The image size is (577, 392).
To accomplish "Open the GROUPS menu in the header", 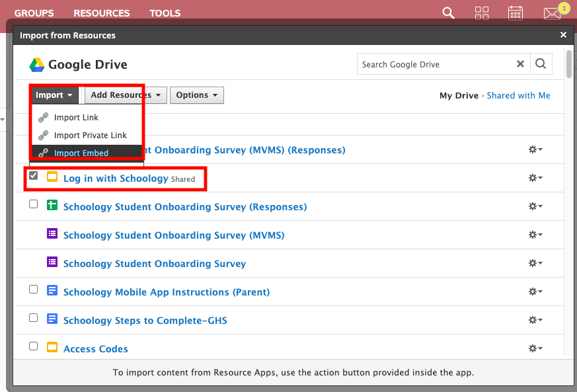I will [x=34, y=13].
